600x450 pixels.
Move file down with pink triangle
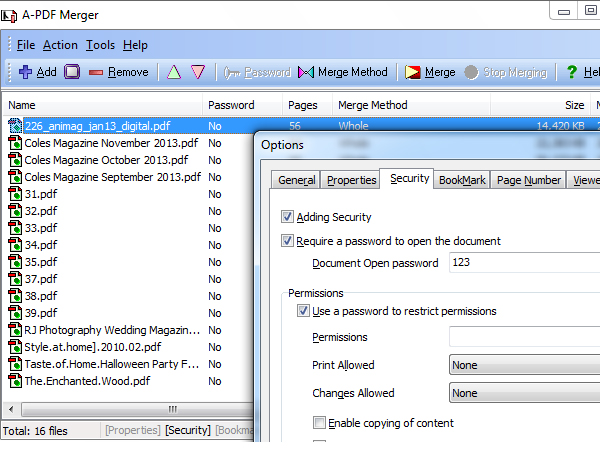pos(198,72)
